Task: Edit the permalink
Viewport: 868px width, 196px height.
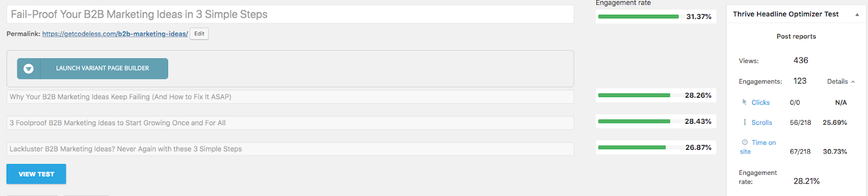Action: pos(199,34)
